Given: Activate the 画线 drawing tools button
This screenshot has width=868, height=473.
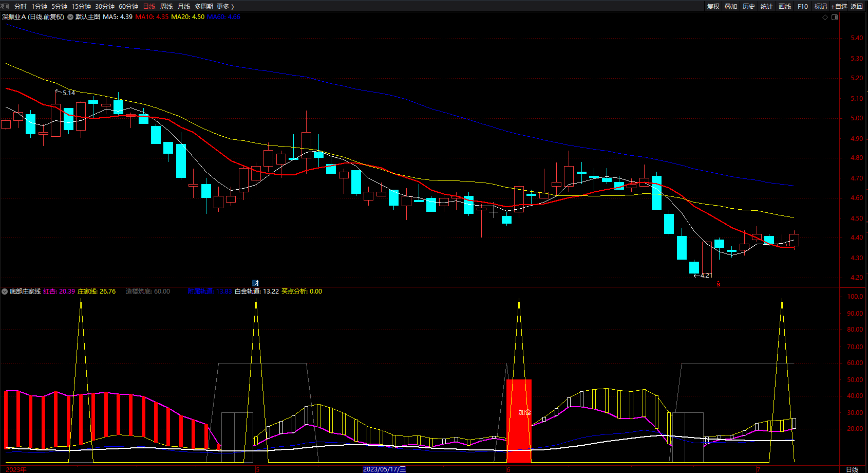Looking at the screenshot, I should (785, 7).
